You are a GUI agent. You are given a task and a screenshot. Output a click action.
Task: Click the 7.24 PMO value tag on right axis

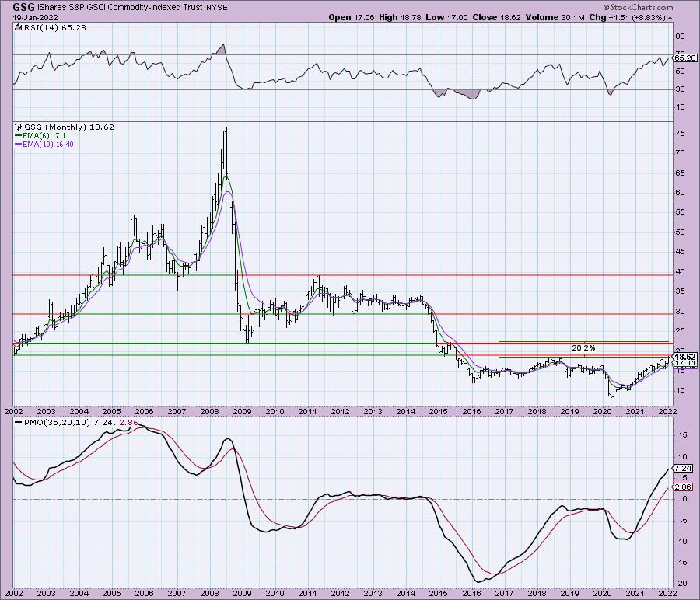pos(683,469)
